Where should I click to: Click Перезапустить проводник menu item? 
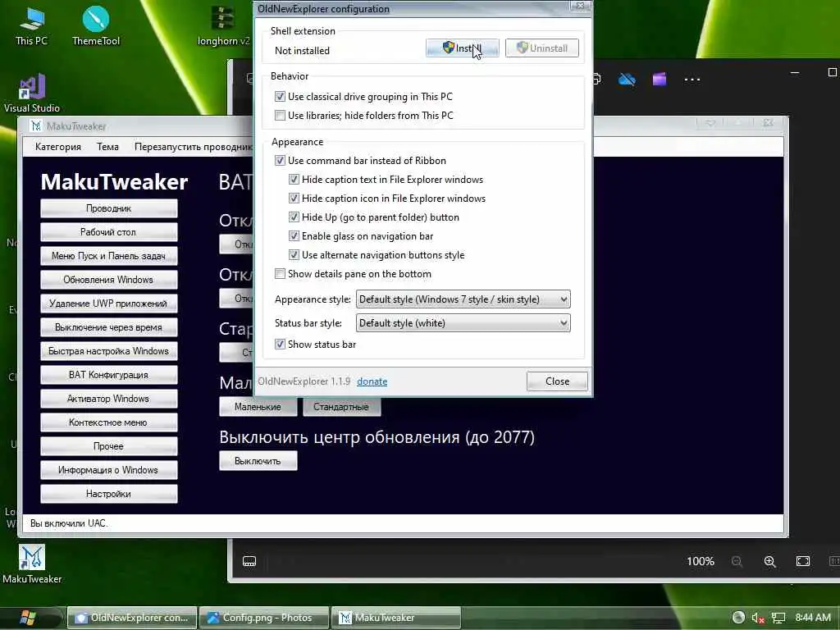tap(193, 147)
